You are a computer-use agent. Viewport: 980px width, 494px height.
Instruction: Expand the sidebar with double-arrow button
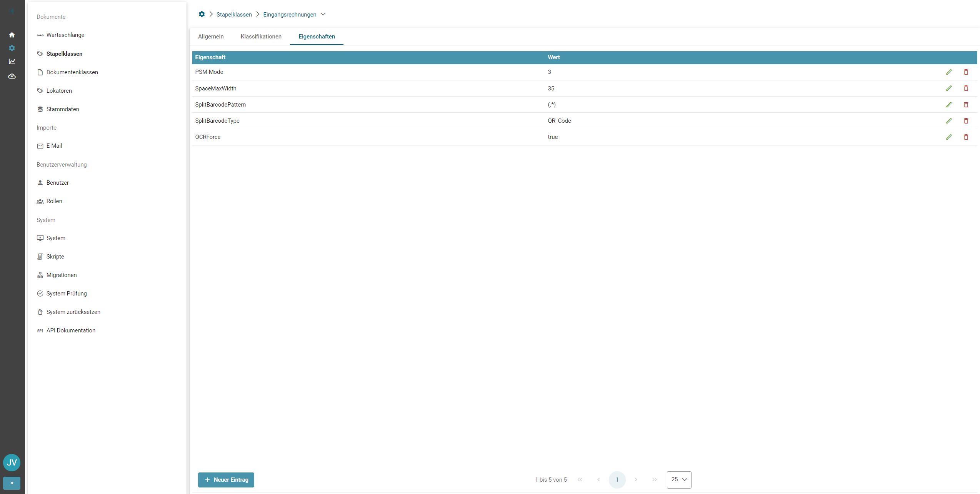pyautogui.click(x=12, y=483)
